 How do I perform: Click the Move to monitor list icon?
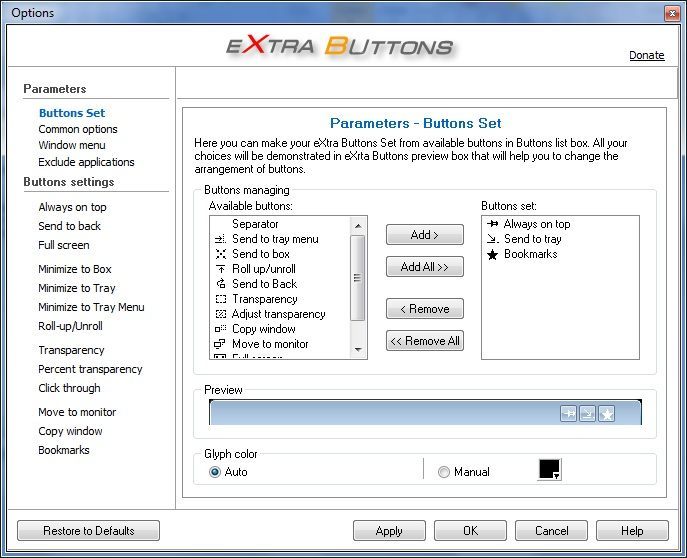pyautogui.click(x=220, y=344)
